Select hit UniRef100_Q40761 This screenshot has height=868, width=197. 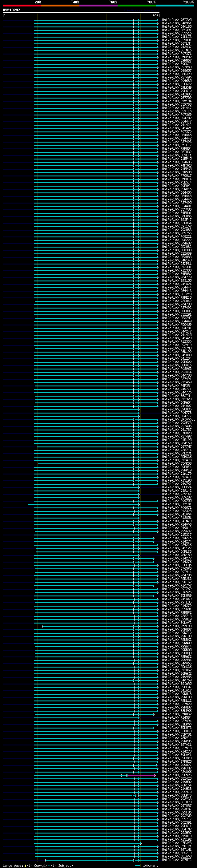point(177,484)
